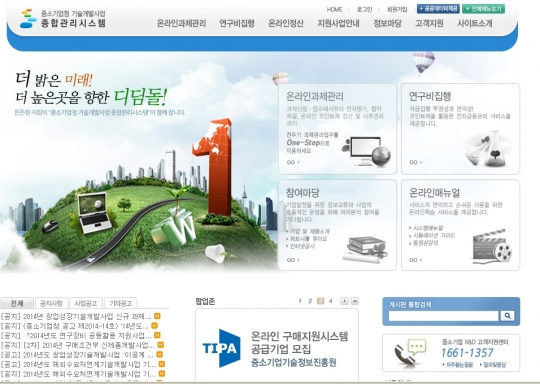Viewport: 540px width, 384px height.
Task: Open the 파트너를 찾아요 link
Action: coord(307,239)
